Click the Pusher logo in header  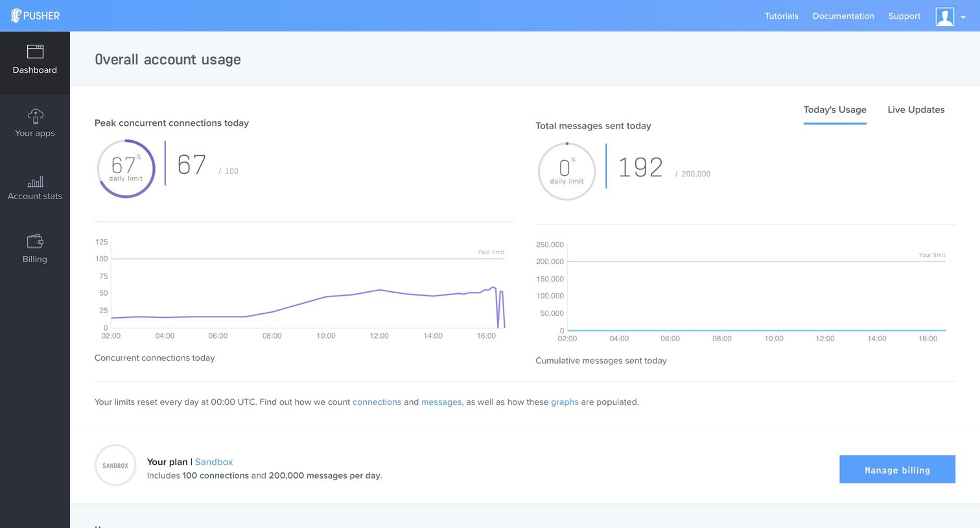pyautogui.click(x=35, y=16)
